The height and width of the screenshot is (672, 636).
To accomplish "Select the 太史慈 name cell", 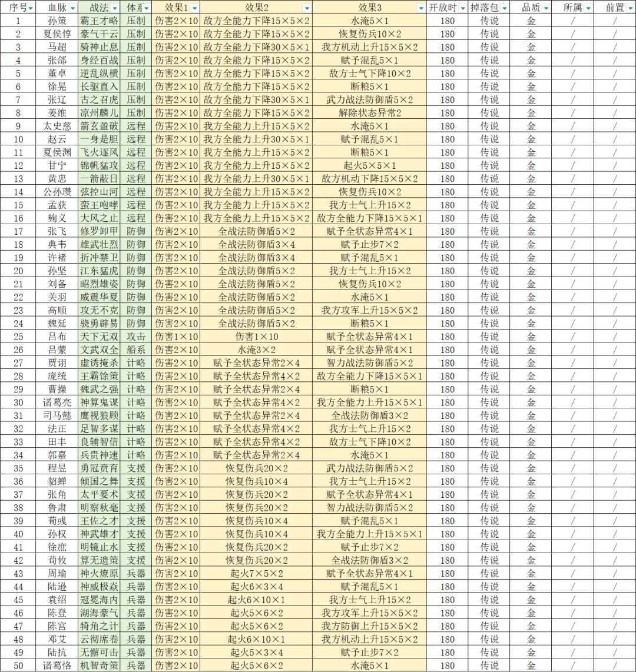I will [57, 126].
